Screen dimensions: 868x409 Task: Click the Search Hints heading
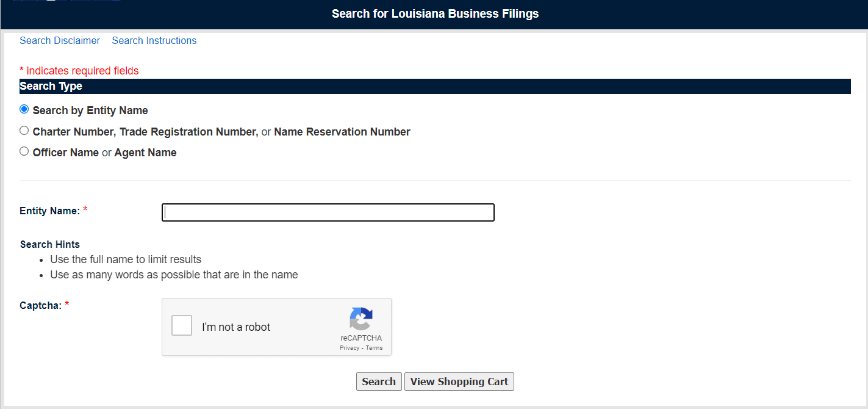click(x=50, y=244)
